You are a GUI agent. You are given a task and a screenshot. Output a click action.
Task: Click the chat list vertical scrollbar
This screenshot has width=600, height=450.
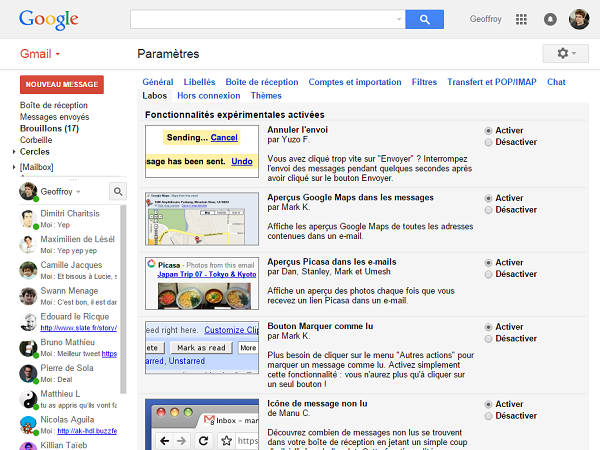pyautogui.click(x=123, y=300)
